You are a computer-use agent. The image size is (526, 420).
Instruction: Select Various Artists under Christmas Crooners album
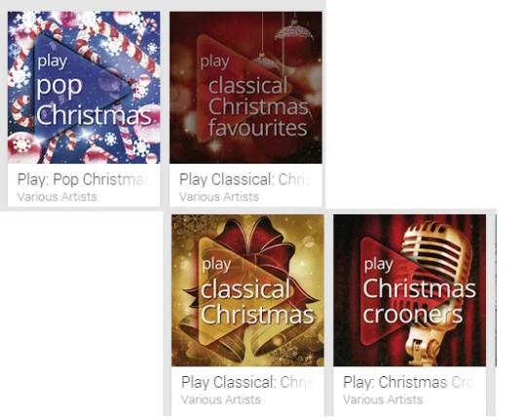pos(383,400)
